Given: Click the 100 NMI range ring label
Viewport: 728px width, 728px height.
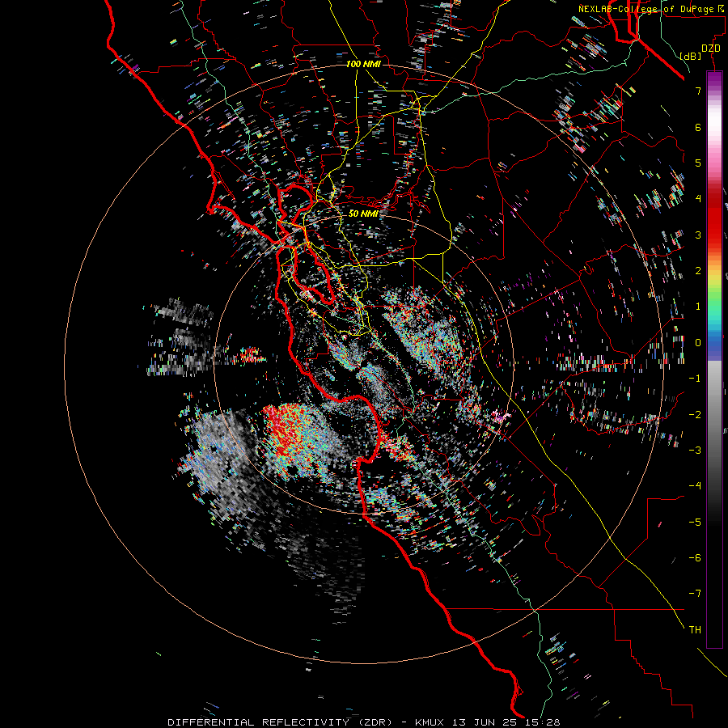Looking at the screenshot, I should [363, 64].
